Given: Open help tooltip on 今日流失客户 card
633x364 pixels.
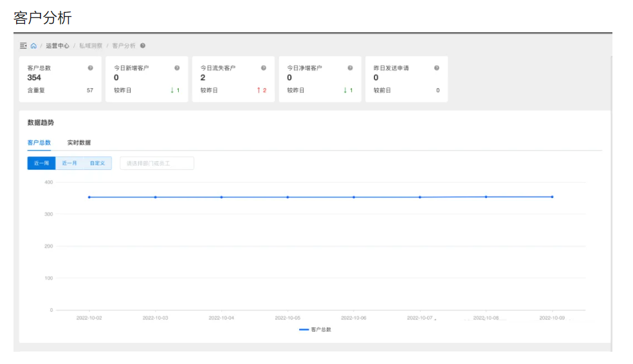Looking at the screenshot, I should pyautogui.click(x=263, y=68).
